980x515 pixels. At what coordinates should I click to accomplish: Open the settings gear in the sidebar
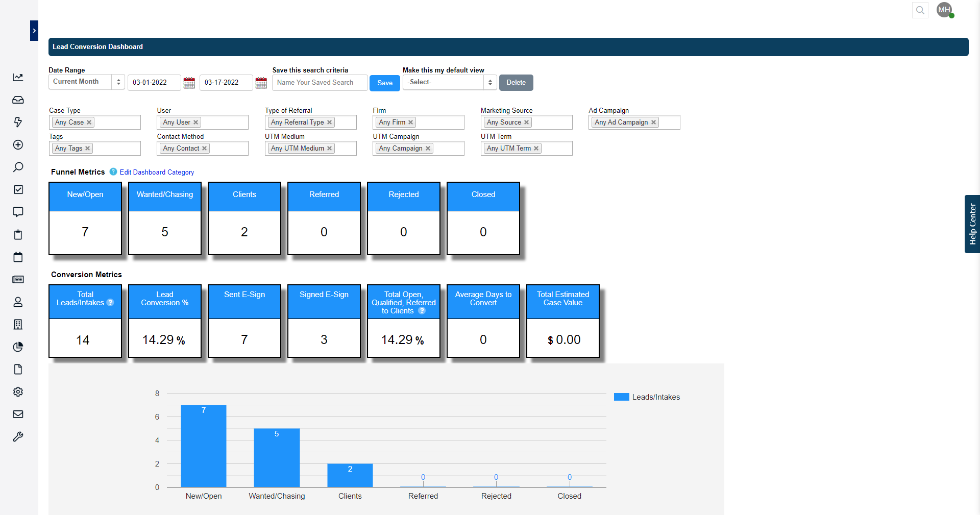coord(18,392)
